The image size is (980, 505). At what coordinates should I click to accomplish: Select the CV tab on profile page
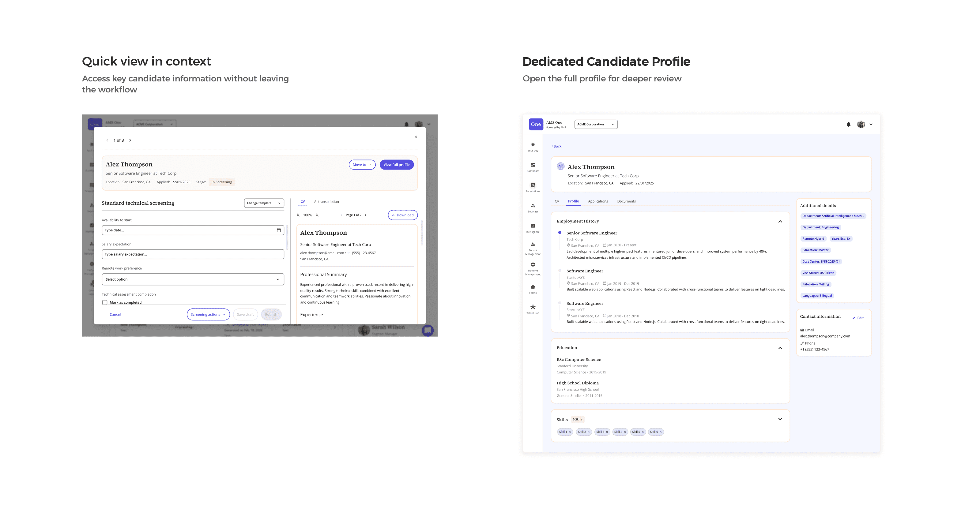(556, 201)
